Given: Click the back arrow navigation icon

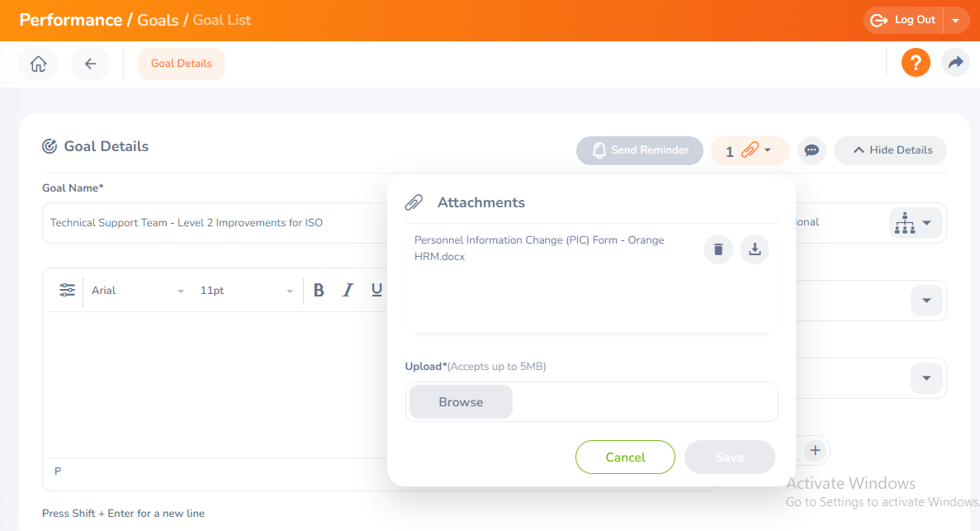Looking at the screenshot, I should (x=90, y=63).
